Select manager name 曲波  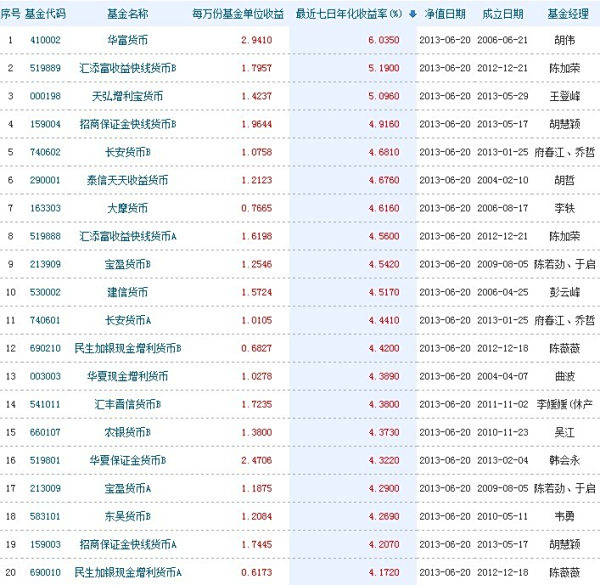tap(564, 376)
